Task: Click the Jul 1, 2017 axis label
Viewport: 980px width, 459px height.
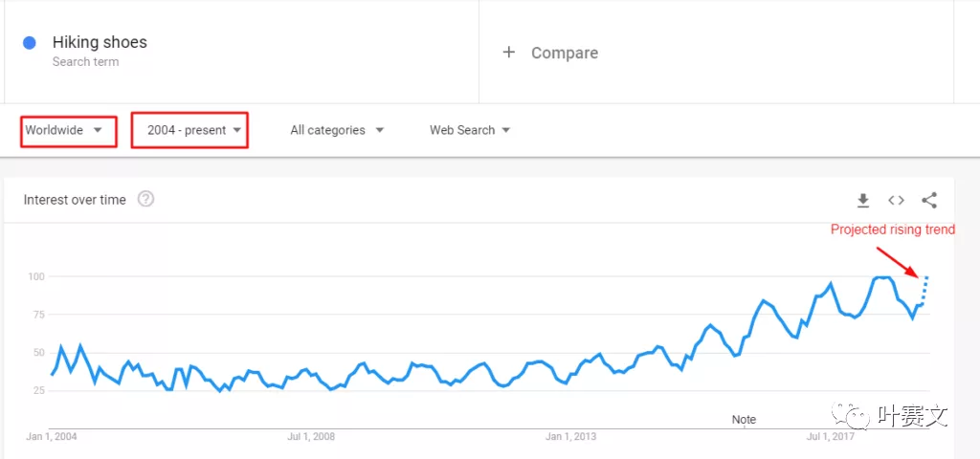Action: 831,437
